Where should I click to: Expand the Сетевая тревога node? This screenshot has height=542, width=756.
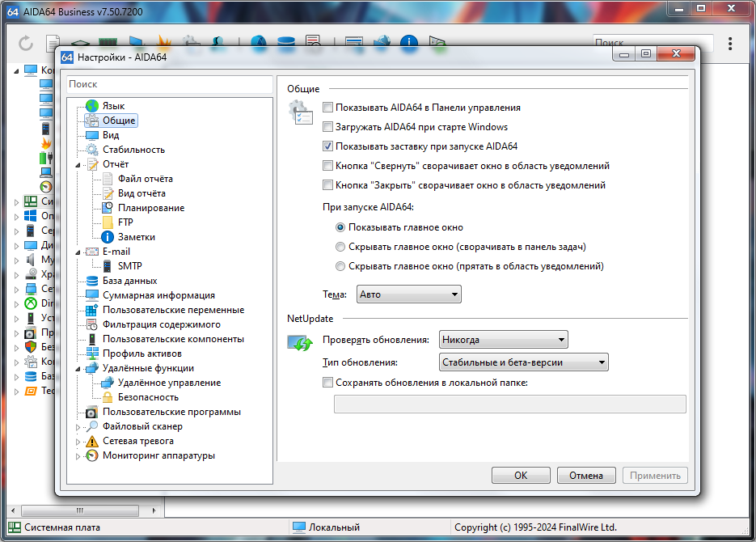[x=78, y=441]
